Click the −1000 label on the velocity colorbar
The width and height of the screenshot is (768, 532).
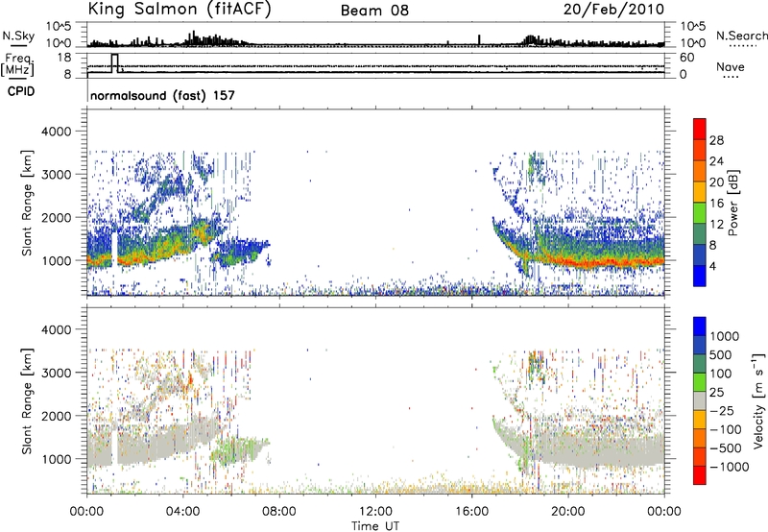(730, 467)
